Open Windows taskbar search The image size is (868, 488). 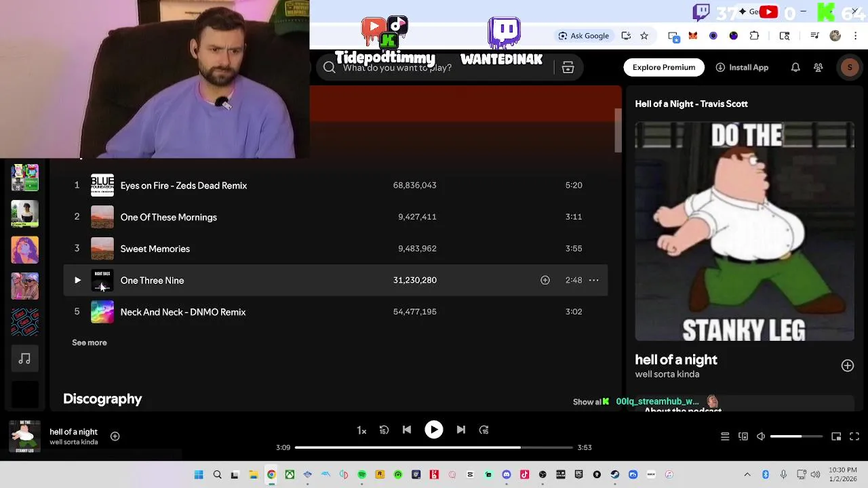click(217, 474)
